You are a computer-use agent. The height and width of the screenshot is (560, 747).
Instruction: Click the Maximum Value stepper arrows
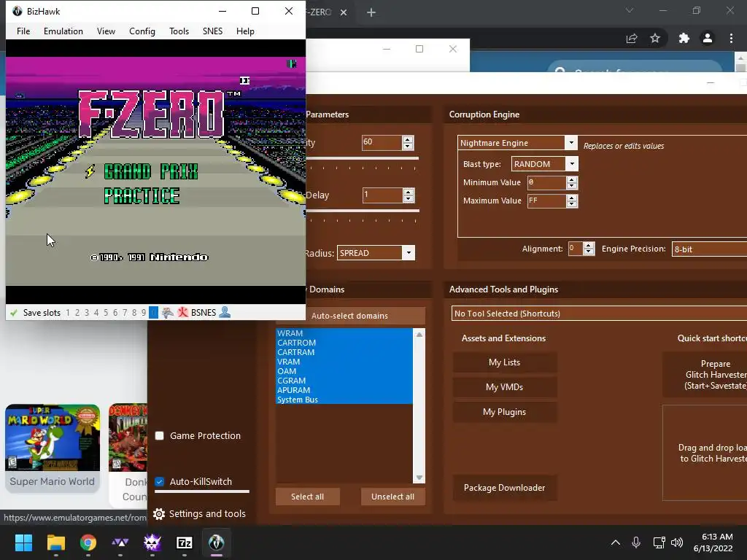click(572, 201)
